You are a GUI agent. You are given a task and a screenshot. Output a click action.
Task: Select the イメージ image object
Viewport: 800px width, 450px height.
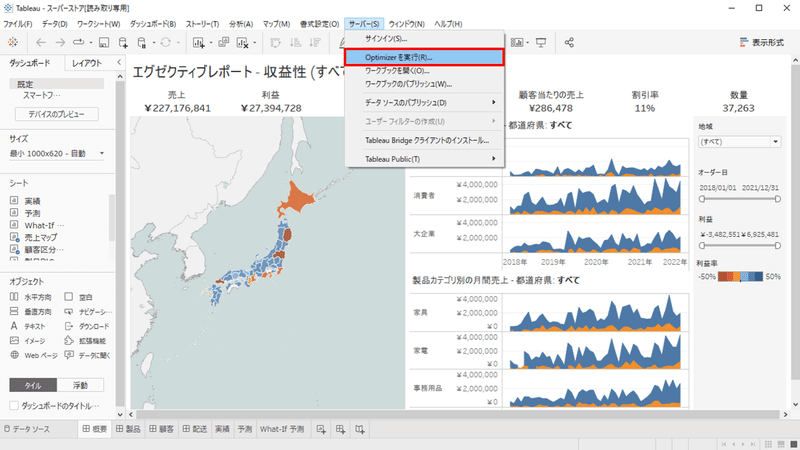coord(28,340)
